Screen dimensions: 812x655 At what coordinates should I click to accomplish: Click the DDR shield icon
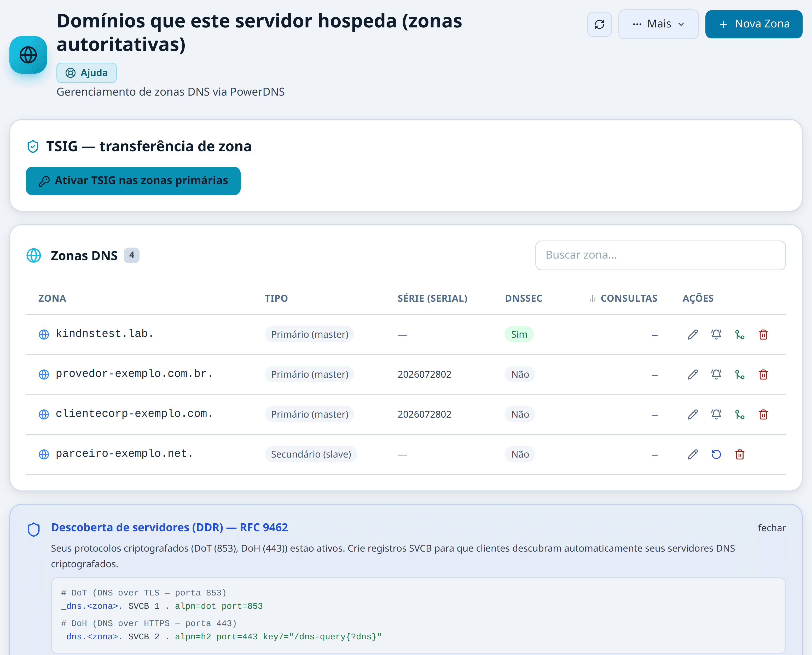coord(34,530)
